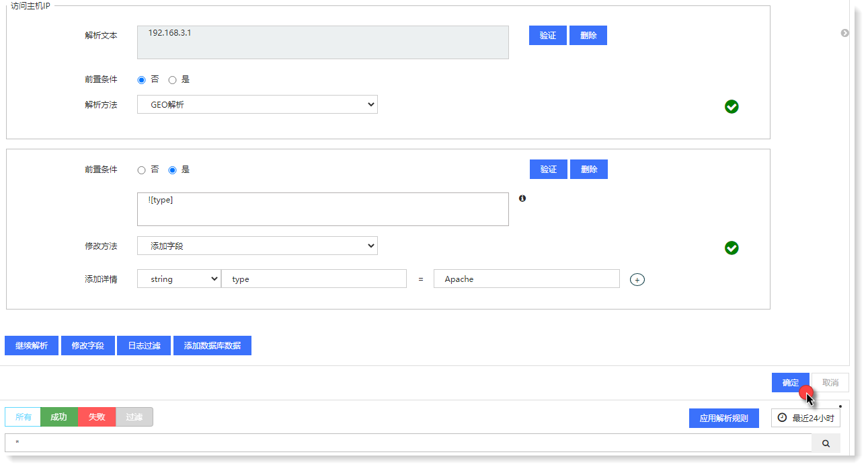
Task: Open the 最近24小时 time range selector
Action: [805, 418]
